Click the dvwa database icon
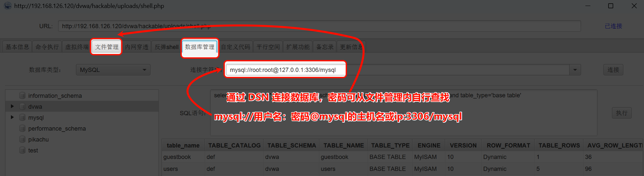This screenshot has height=176, width=644. tap(22, 107)
